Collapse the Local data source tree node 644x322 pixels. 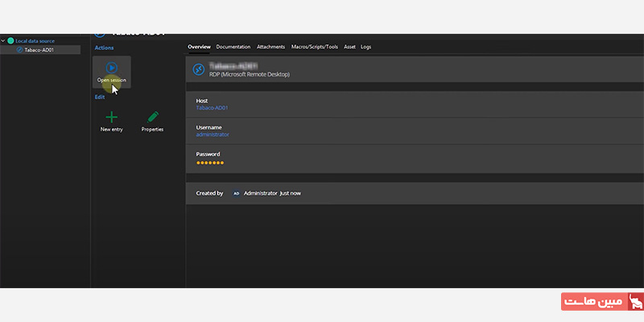point(3,40)
